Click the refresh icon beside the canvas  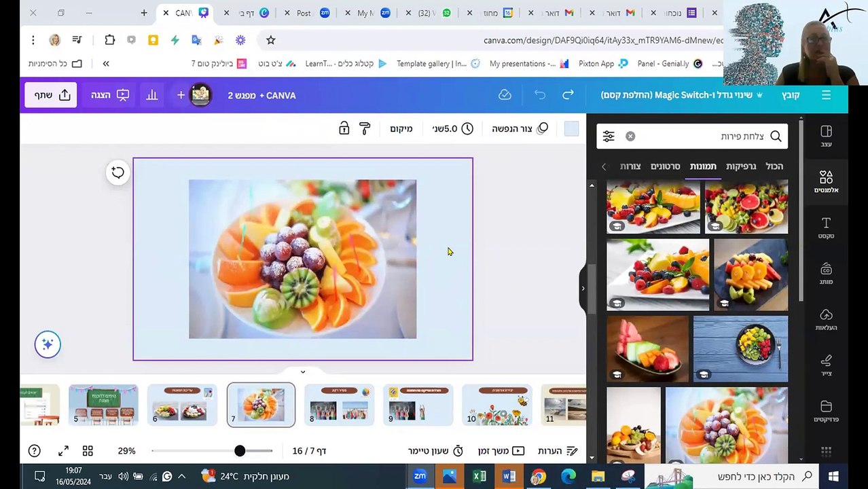[117, 173]
